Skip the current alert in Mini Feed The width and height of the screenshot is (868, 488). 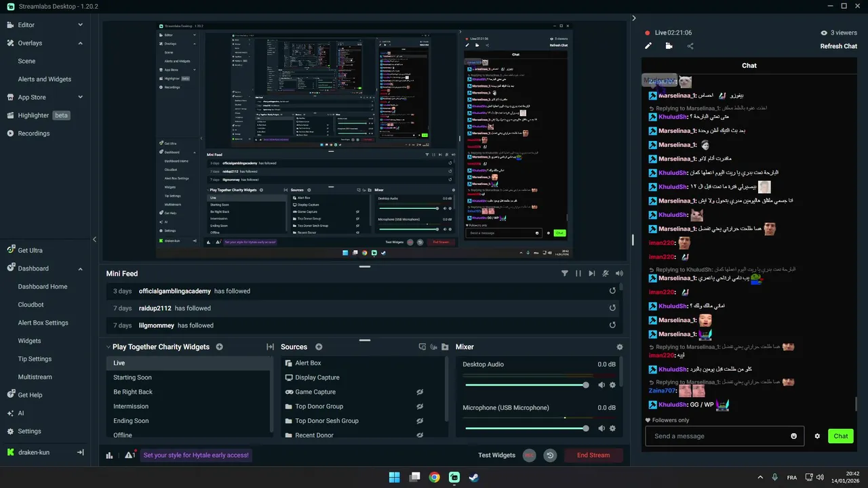(x=592, y=273)
